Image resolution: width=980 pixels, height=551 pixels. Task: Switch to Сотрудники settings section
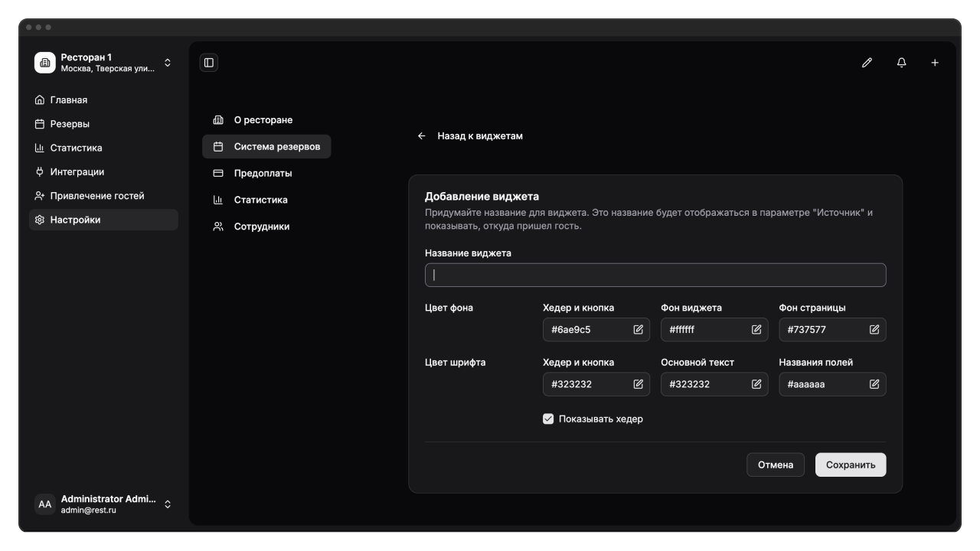point(261,227)
